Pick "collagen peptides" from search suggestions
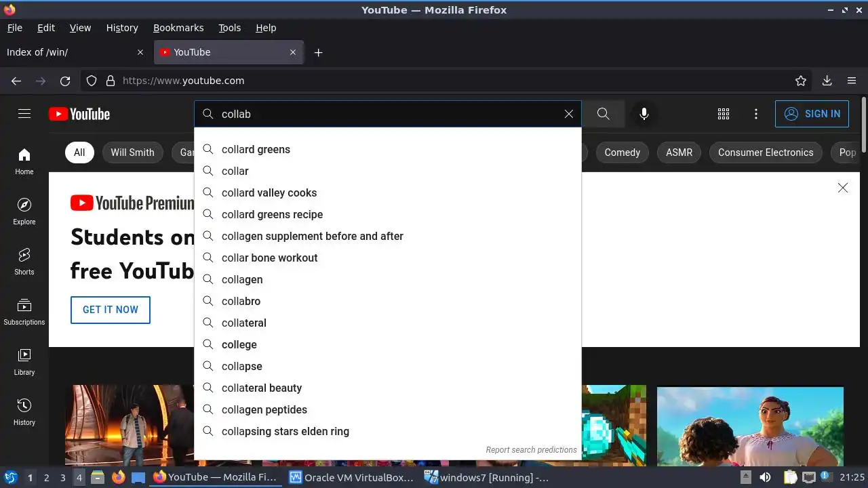This screenshot has height=488, width=868. tap(388, 409)
